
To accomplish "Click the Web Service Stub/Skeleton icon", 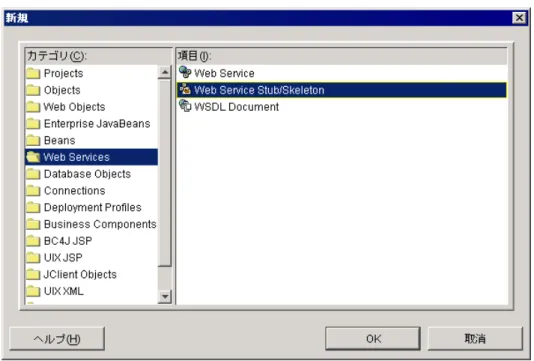I will tap(185, 90).
